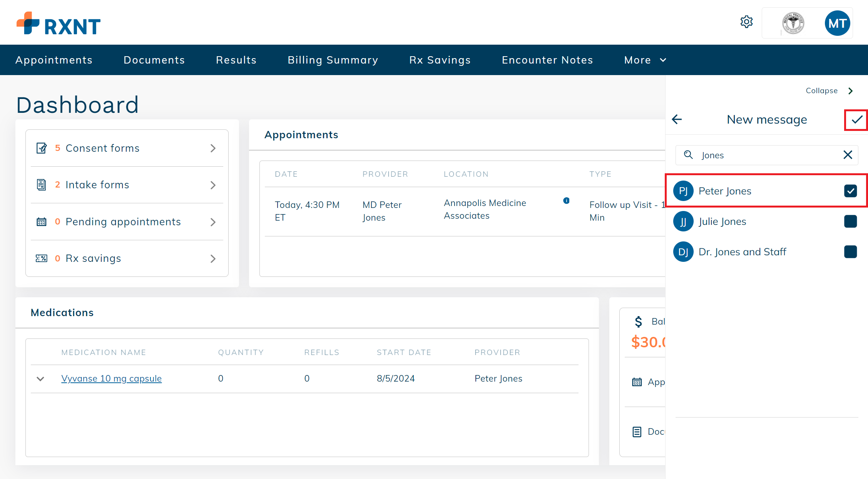Click the DJ avatar for Dr. Jones
868x479 pixels.
tap(683, 252)
